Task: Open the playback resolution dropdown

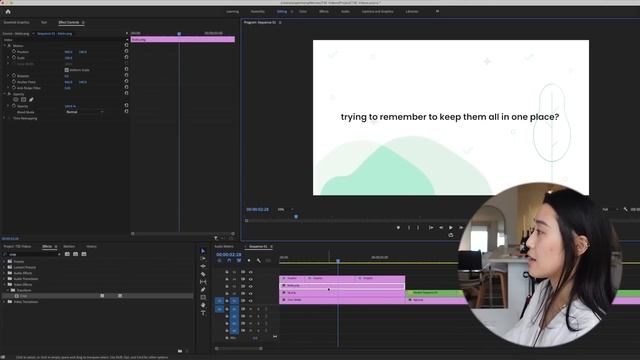Action: tap(610, 209)
